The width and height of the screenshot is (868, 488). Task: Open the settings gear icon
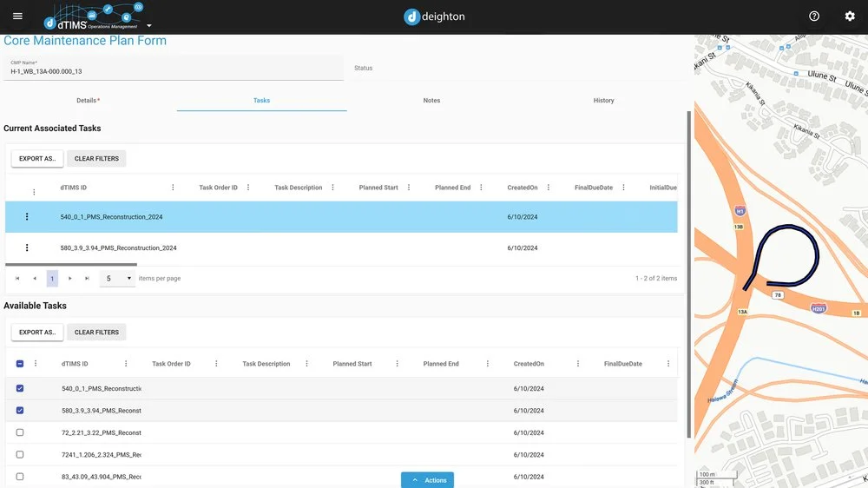click(850, 16)
